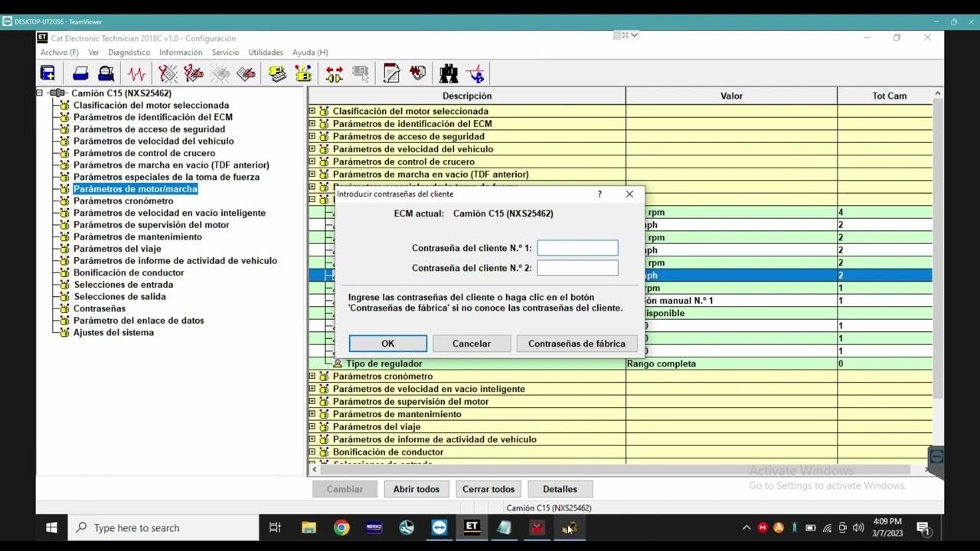Viewport: 980px width, 551px height.
Task: Click the red status waveform icon
Action: click(x=137, y=73)
